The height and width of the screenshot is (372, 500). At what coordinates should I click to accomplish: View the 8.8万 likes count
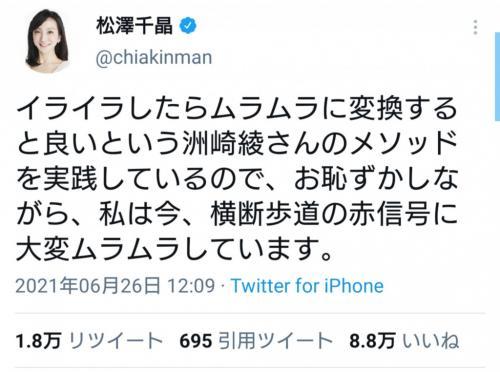[372, 341]
